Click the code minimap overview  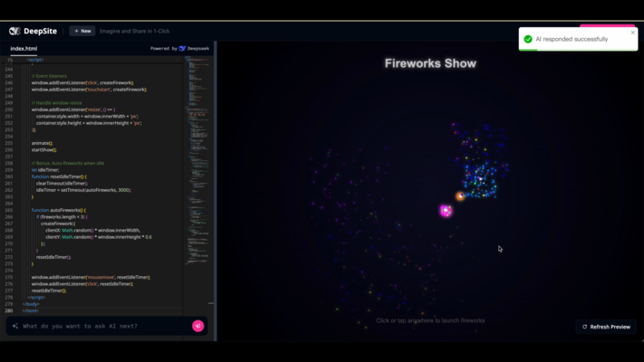point(197,136)
